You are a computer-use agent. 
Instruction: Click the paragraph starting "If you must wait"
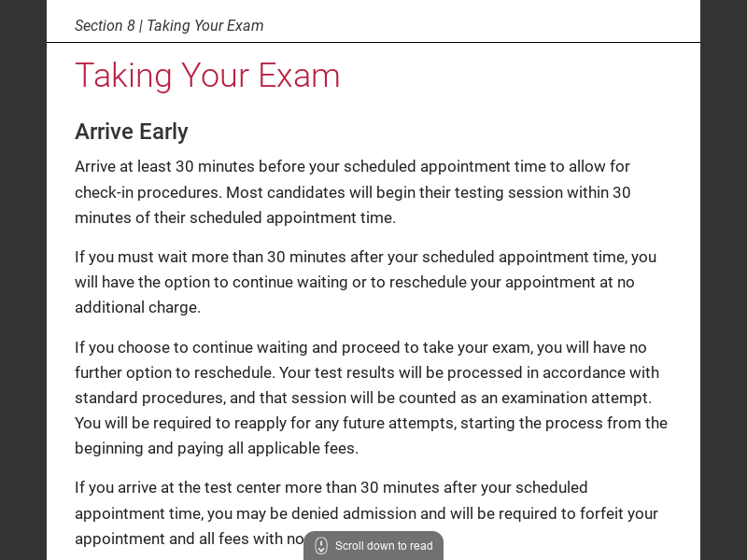click(x=365, y=282)
